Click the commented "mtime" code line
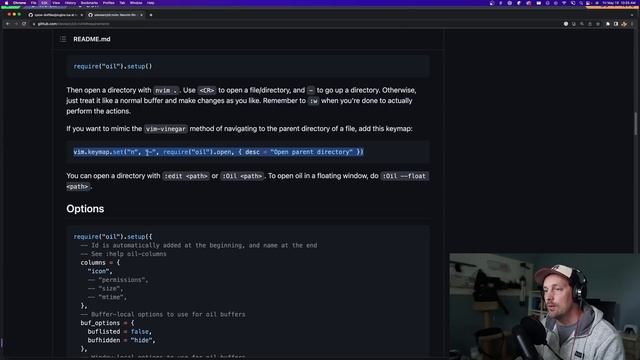640x360 pixels. [107, 297]
